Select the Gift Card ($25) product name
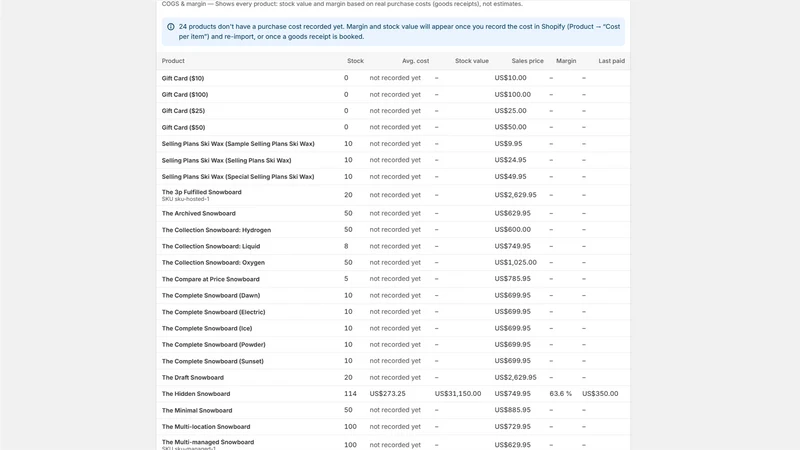The image size is (800, 450). 183,111
